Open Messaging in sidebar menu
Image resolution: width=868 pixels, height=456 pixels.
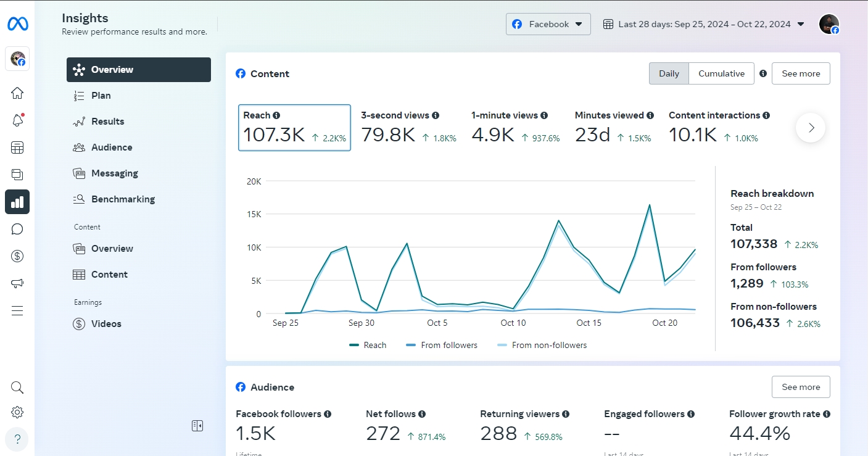[x=139, y=173]
